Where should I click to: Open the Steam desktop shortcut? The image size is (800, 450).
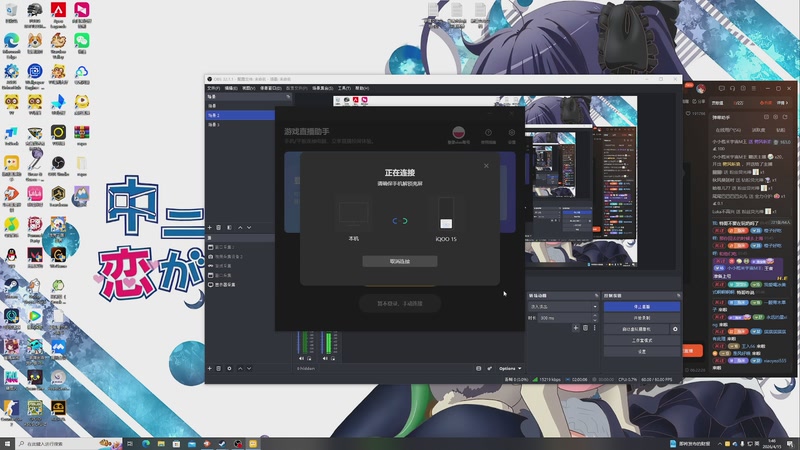11,288
